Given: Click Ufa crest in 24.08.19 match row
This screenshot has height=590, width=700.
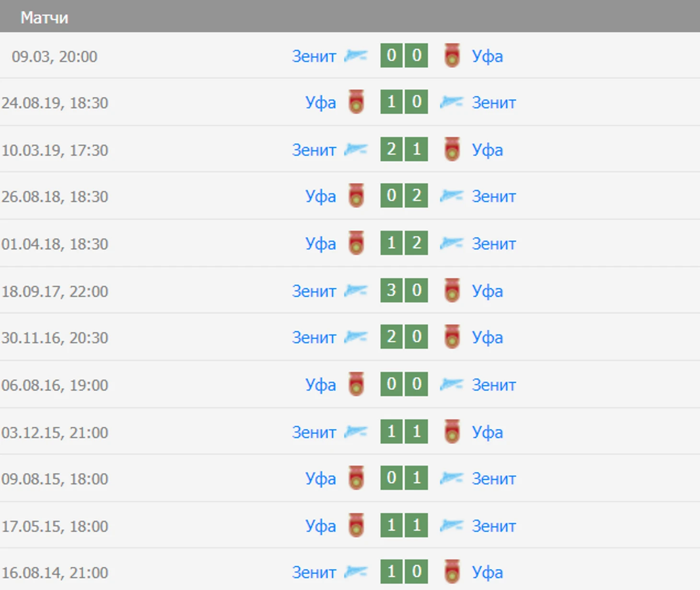Looking at the screenshot, I should [x=356, y=102].
